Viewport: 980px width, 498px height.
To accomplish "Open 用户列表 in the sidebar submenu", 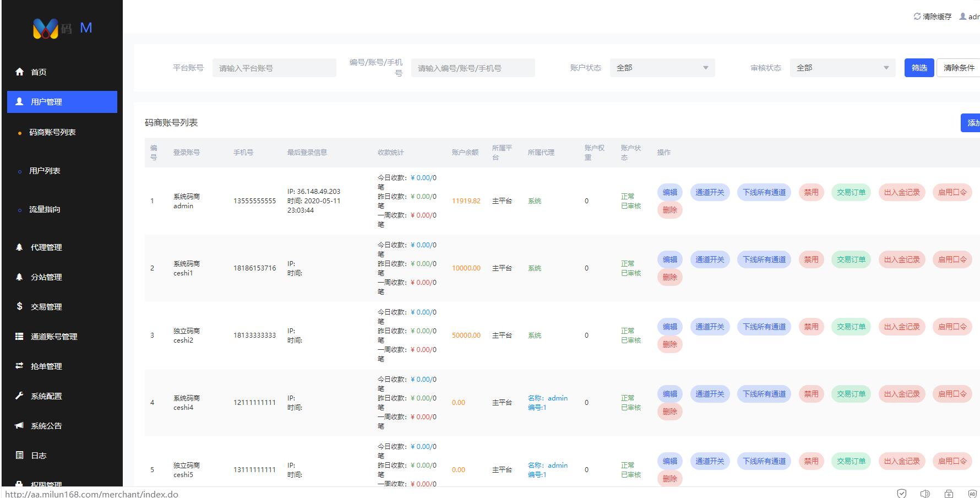I will [x=45, y=171].
